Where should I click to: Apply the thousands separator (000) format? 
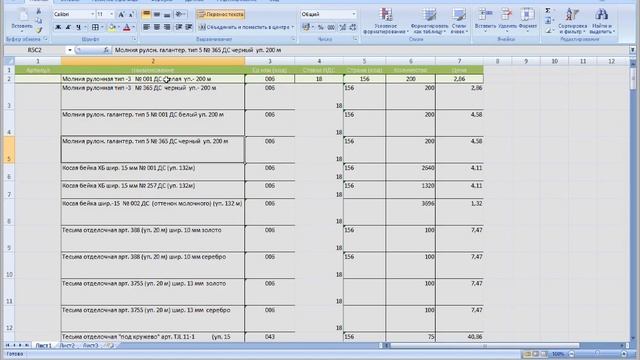(x=331, y=27)
